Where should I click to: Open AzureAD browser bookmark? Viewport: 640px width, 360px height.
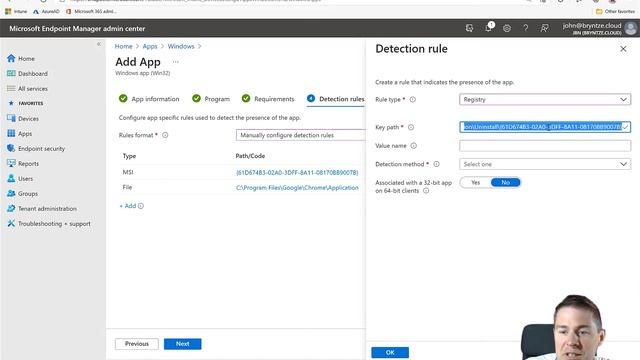coord(46,11)
